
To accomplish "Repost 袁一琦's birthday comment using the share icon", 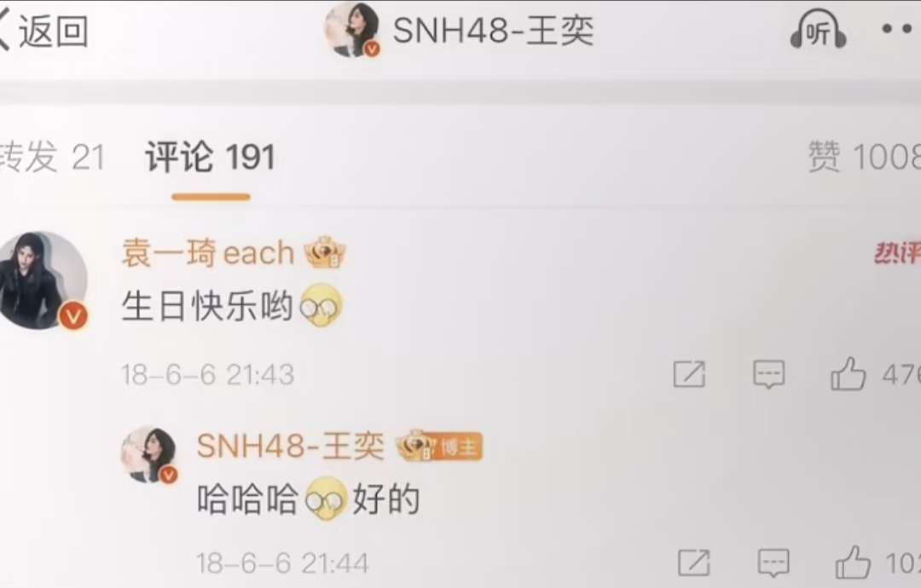I will pos(689,374).
